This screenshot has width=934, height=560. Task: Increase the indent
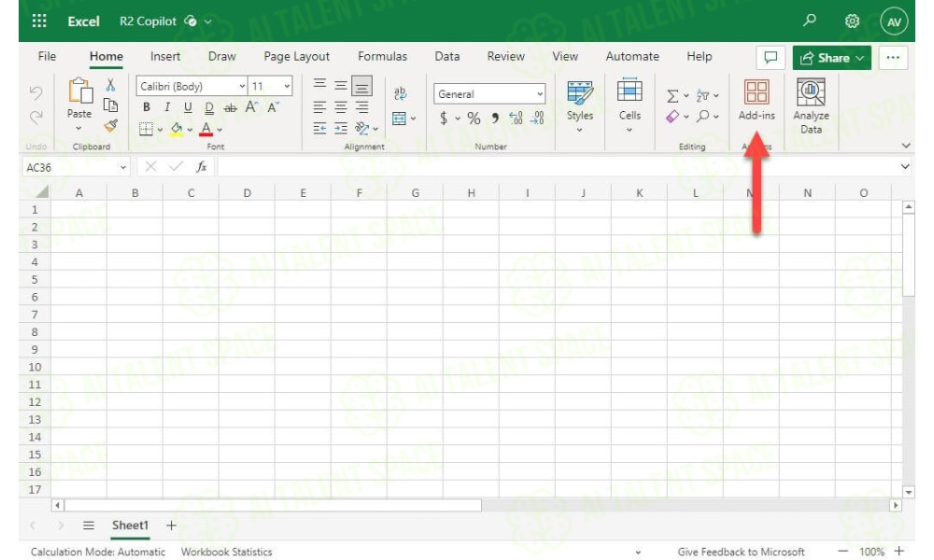pyautogui.click(x=341, y=129)
